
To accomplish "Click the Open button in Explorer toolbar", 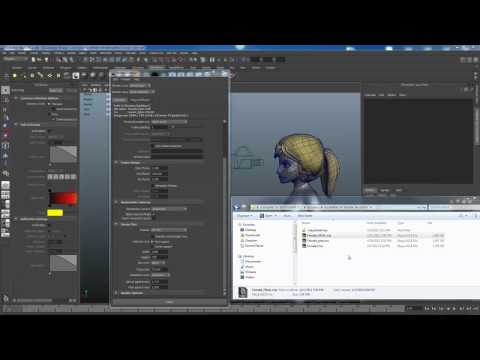I will (268, 216).
